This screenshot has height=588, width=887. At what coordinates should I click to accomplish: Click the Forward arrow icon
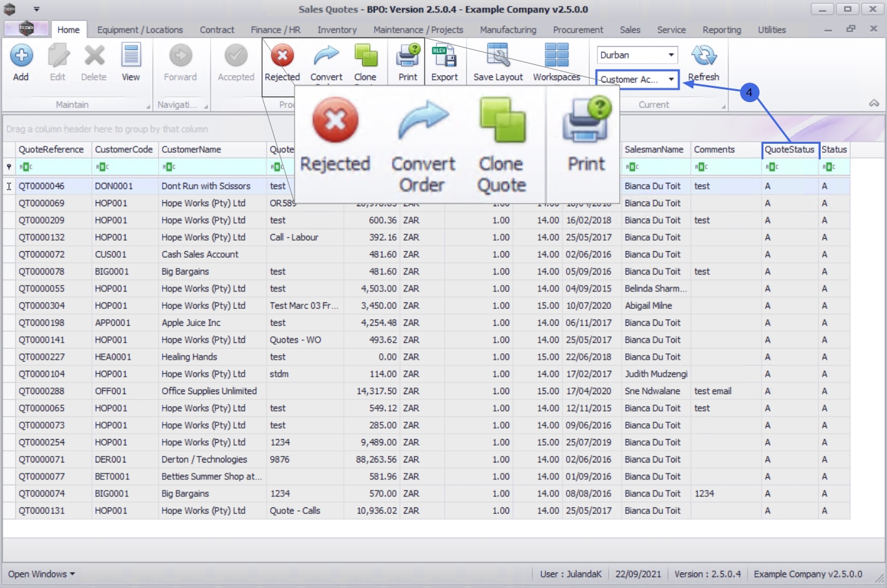click(x=180, y=56)
